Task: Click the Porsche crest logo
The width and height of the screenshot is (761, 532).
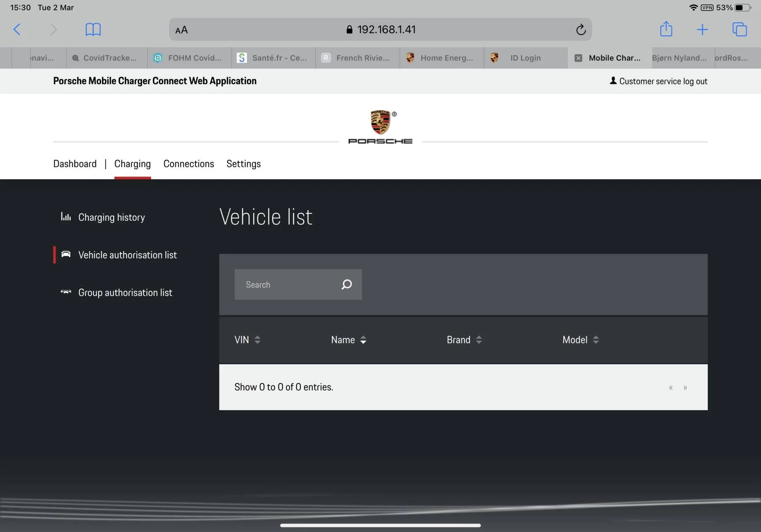Action: pos(380,122)
